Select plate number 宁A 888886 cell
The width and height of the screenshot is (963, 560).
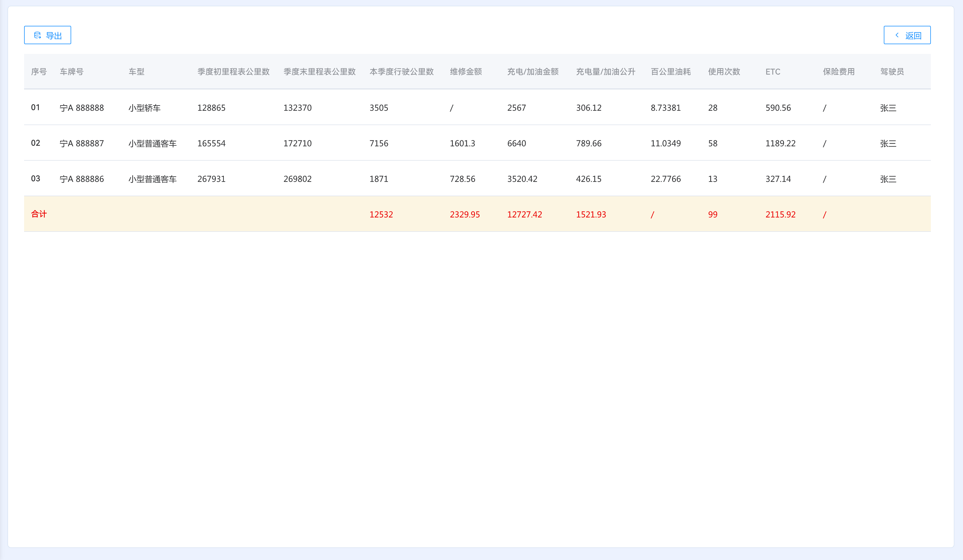click(x=82, y=179)
